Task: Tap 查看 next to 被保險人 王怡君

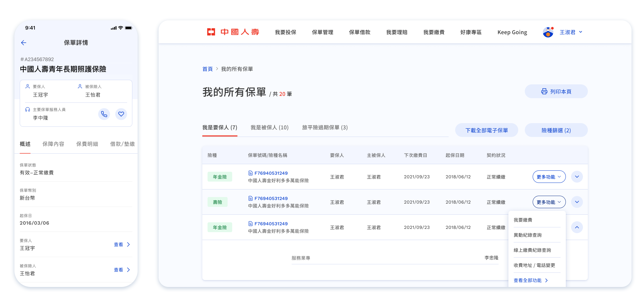Action: [122, 270]
